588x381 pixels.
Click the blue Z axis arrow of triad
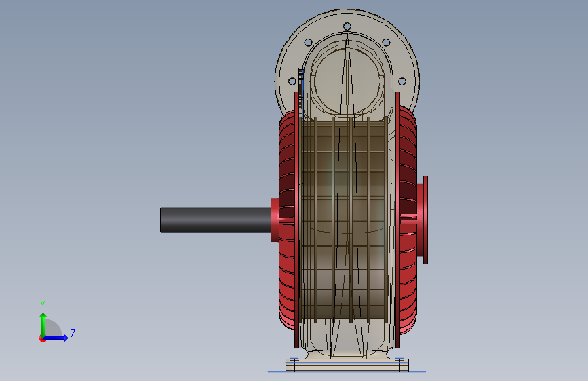pyautogui.click(x=56, y=338)
